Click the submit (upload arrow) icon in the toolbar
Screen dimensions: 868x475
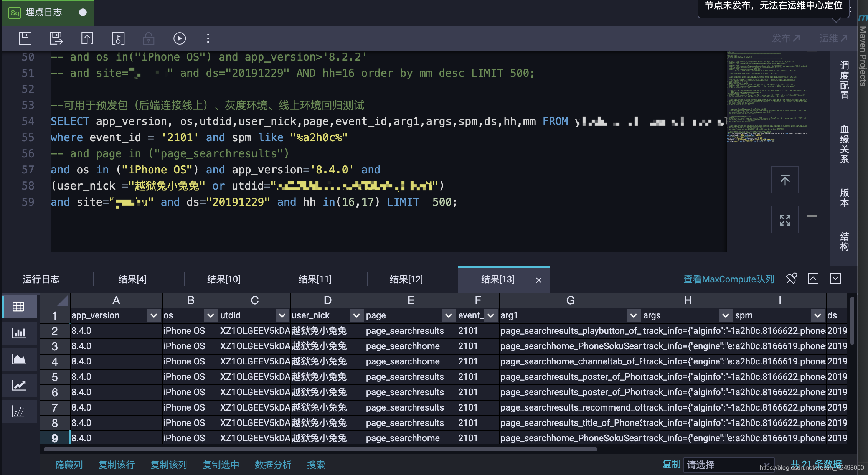click(x=87, y=38)
